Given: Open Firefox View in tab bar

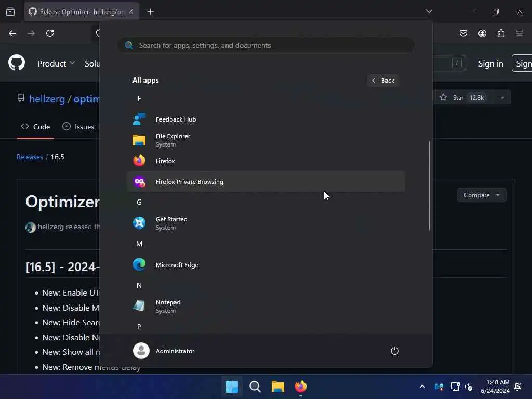Looking at the screenshot, I should (x=10, y=11).
